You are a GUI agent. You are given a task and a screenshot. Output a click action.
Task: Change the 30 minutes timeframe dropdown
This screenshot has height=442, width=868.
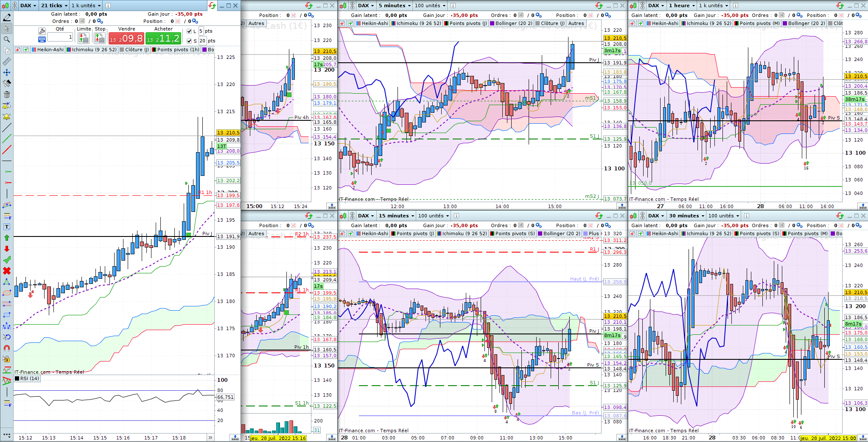[687, 216]
